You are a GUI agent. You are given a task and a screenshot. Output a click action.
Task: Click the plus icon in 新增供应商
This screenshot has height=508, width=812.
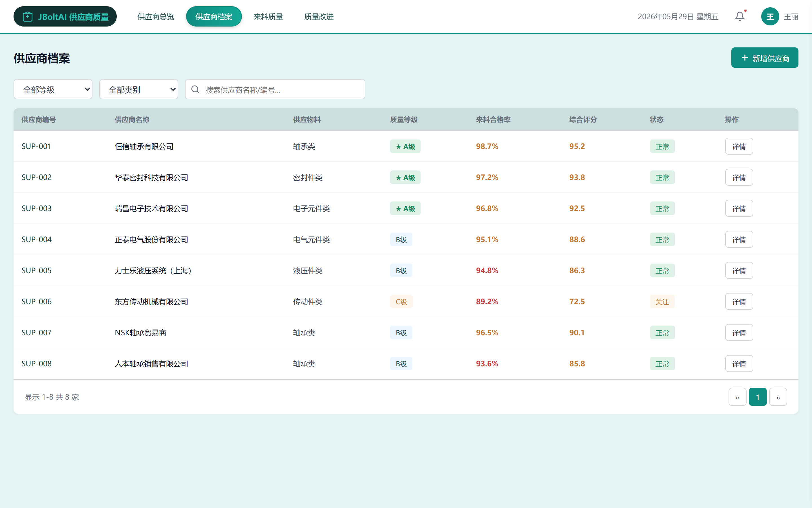(x=745, y=58)
